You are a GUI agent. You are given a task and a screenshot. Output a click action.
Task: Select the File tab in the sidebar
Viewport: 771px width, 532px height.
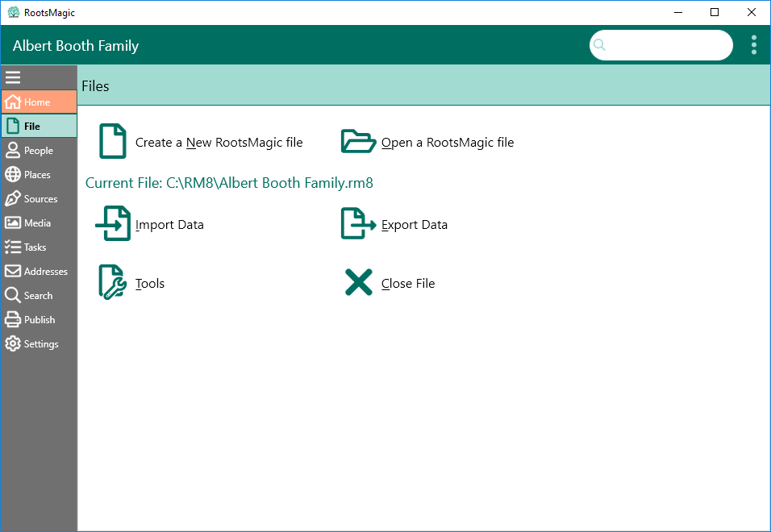(x=39, y=126)
